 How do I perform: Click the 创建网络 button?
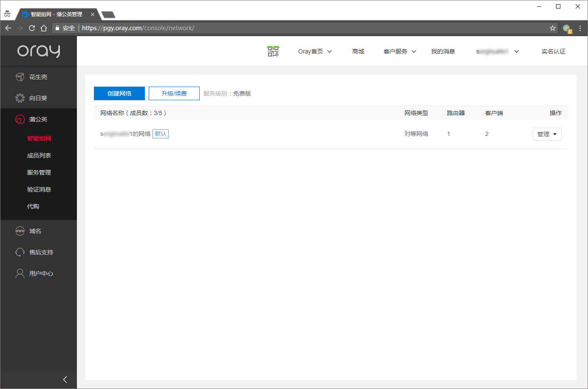click(x=119, y=93)
